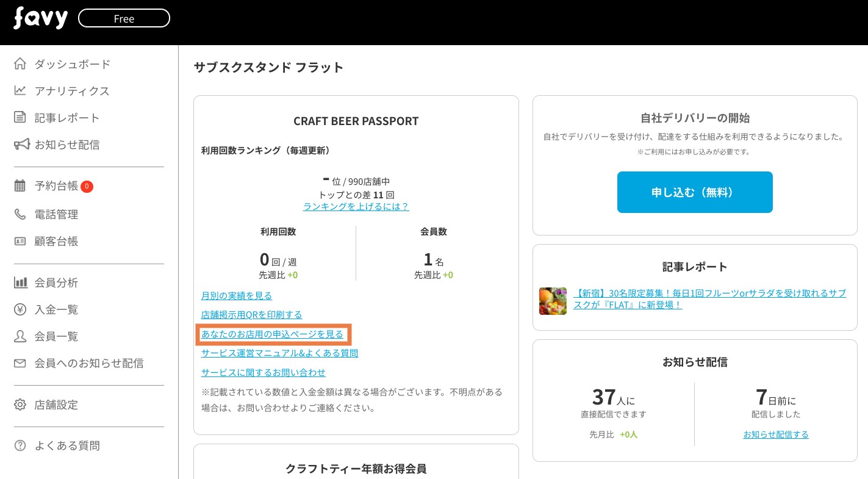
Task: Click the サブスクスタンド フラット page title
Action: click(x=268, y=68)
